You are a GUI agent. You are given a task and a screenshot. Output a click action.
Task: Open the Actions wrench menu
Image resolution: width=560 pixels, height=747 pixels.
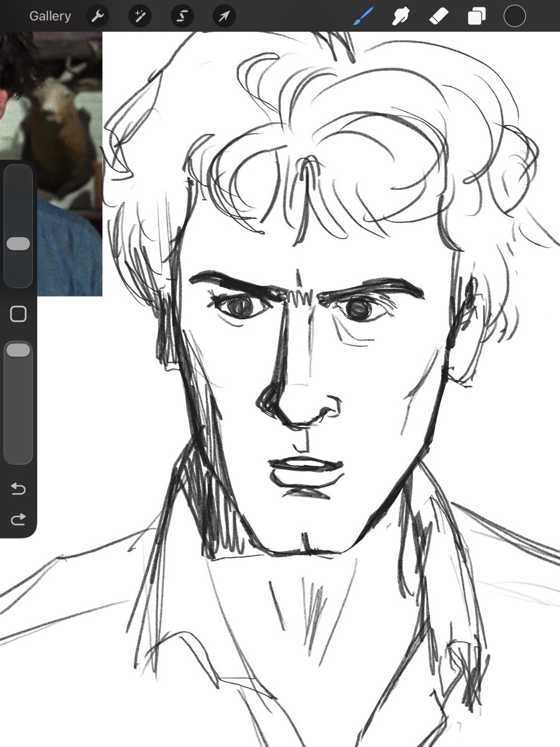pos(96,16)
